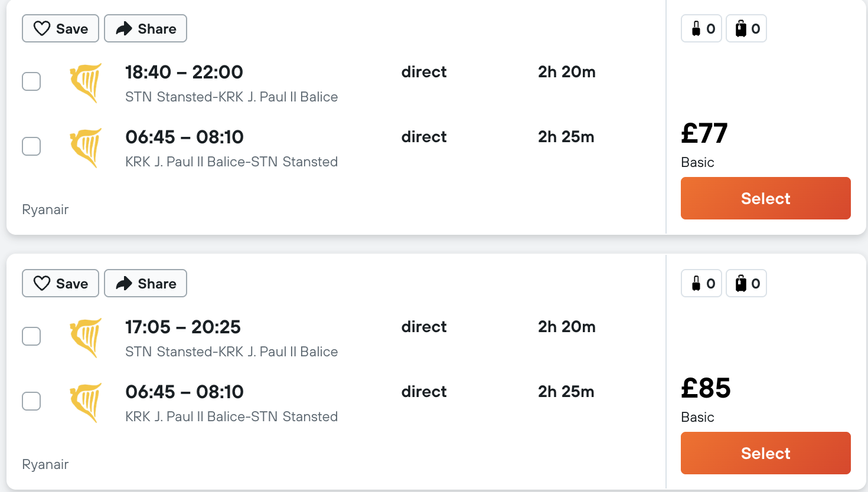Click the heart icon on the £77 flight card
The width and height of the screenshot is (868, 492).
coord(42,28)
